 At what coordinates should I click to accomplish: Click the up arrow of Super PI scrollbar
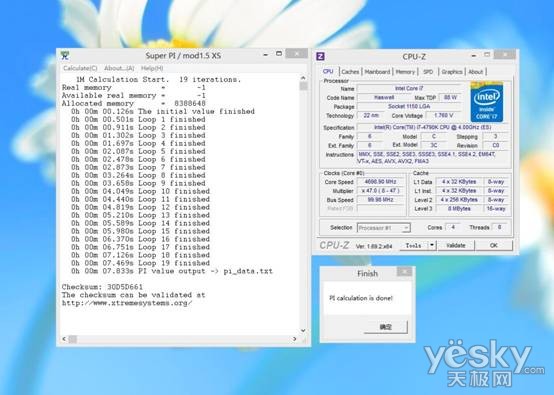click(303, 78)
